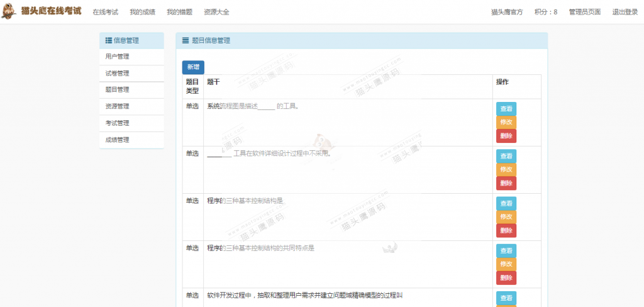Click the 软件开发过程中 question text
644x307 pixels.
coord(304,296)
